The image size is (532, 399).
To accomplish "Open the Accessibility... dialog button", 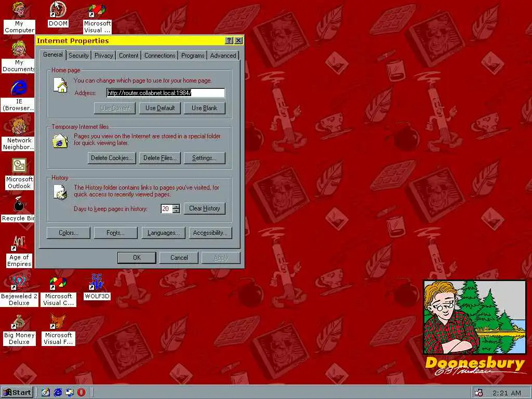I will tap(210, 233).
